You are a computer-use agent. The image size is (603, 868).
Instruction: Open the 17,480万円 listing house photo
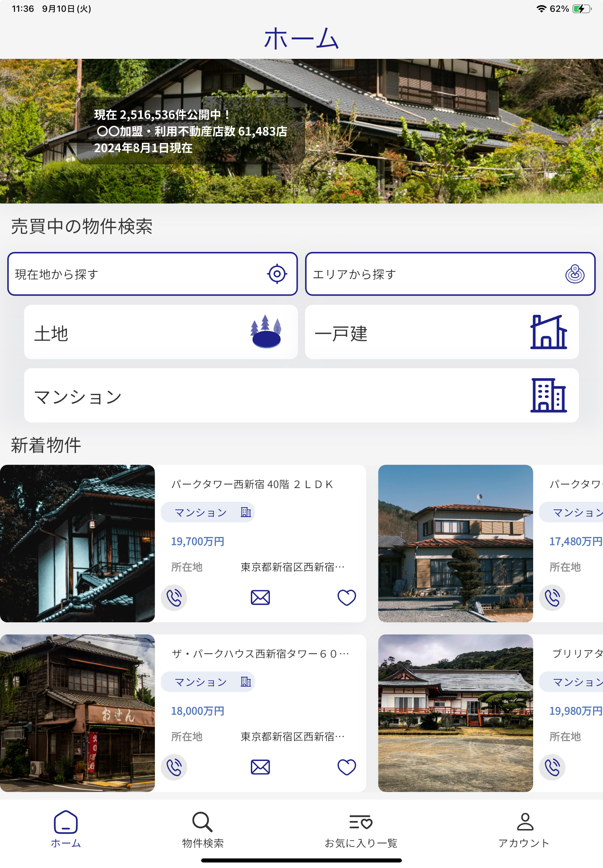click(456, 544)
